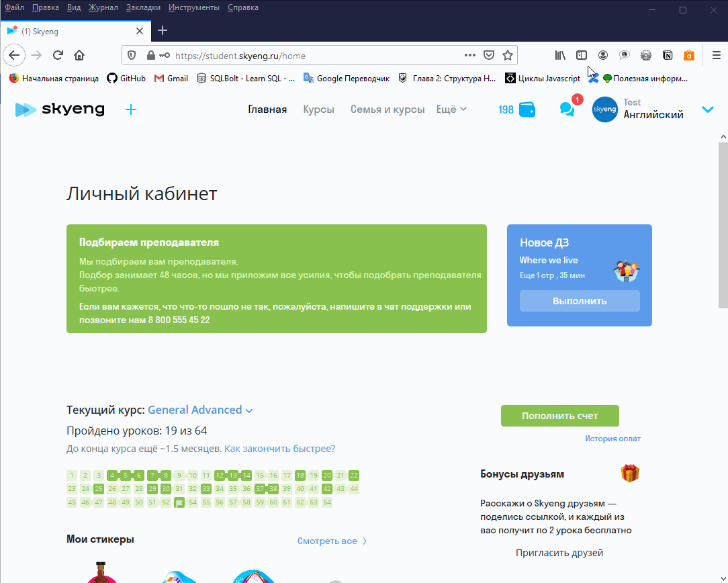The height and width of the screenshot is (583, 728).
Task: Click the Выполнить homework button
Action: coord(580,301)
